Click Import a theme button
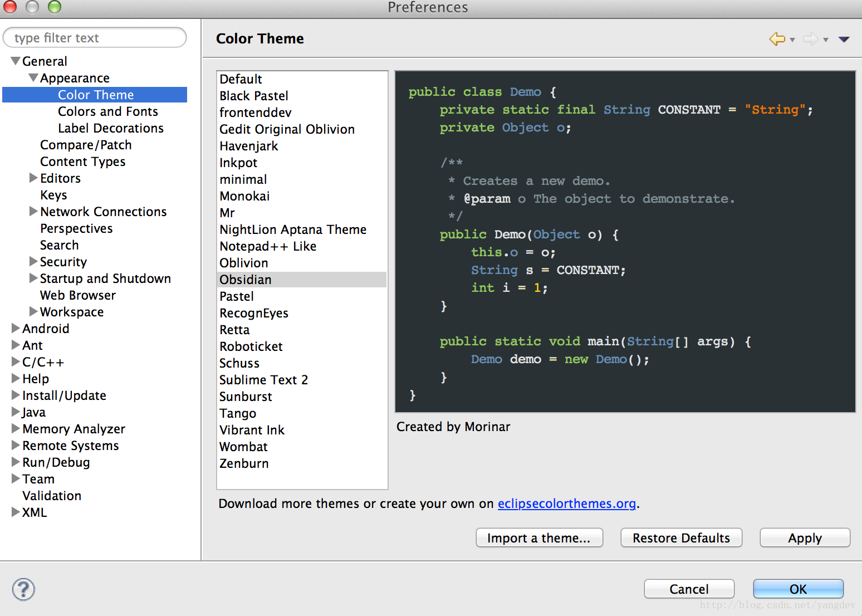Screen dimensions: 862x616 539,538
